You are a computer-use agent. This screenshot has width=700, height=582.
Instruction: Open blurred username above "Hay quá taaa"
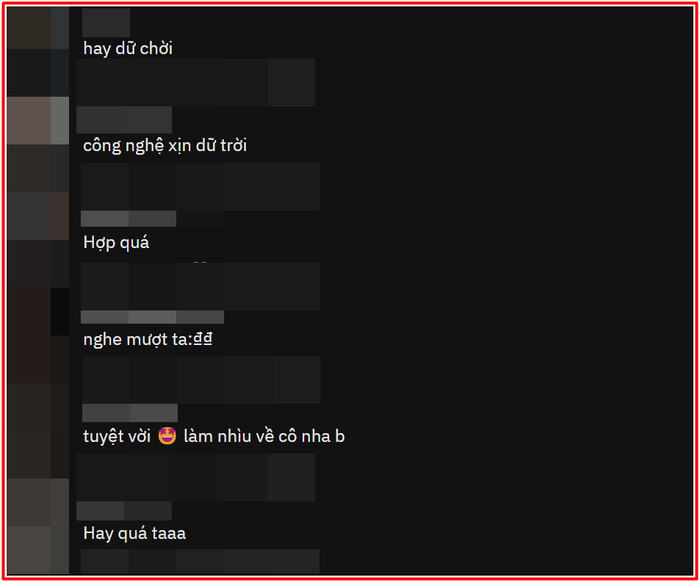click(124, 511)
